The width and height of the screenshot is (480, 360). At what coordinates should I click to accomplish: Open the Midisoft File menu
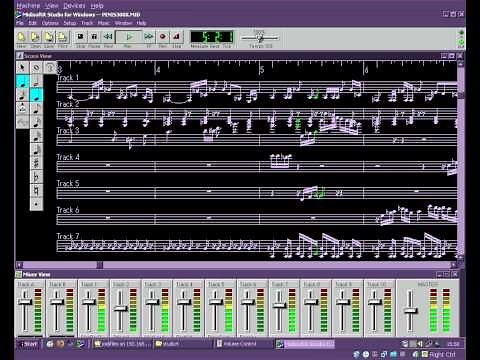[x=20, y=23]
